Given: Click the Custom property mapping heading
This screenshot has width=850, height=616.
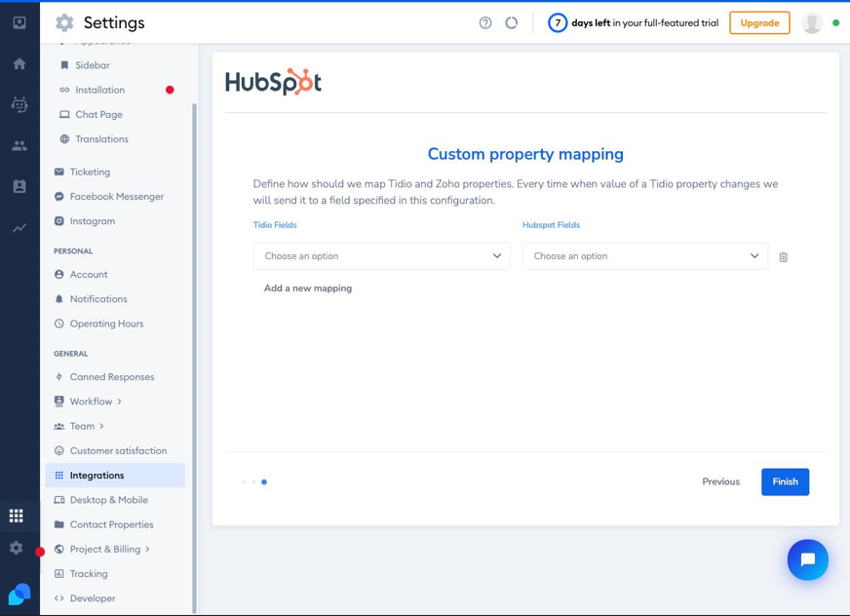Looking at the screenshot, I should pyautogui.click(x=525, y=154).
